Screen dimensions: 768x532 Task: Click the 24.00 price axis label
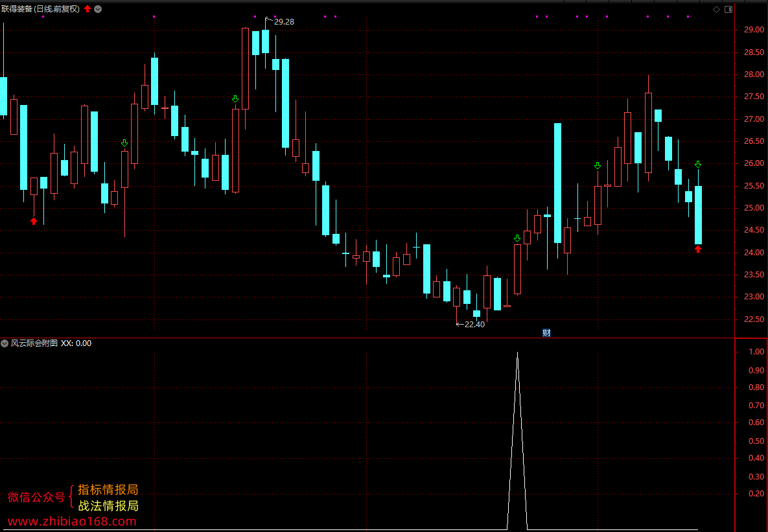click(x=754, y=252)
